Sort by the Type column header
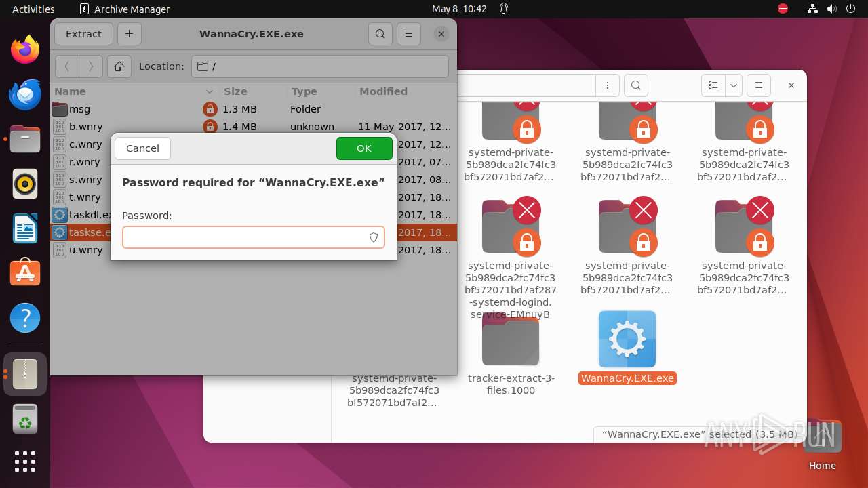Screen dimensions: 868x488 [x=321, y=91]
